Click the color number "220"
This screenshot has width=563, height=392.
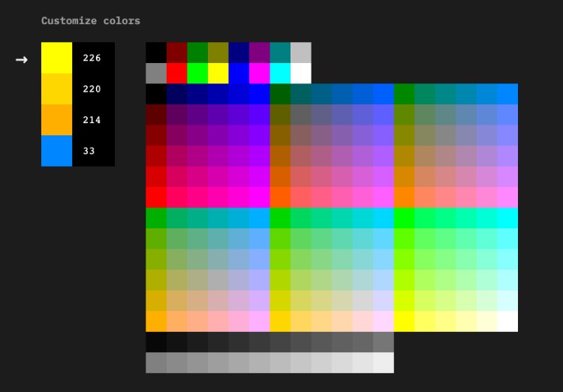tap(92, 89)
